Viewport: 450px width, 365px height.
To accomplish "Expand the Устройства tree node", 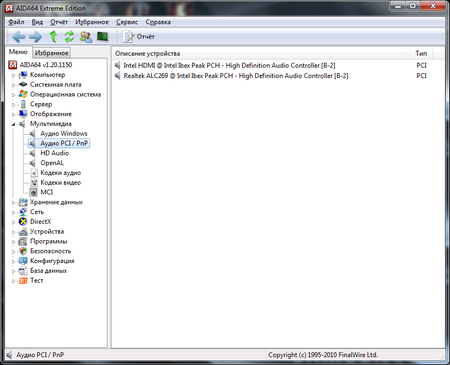I will (14, 232).
